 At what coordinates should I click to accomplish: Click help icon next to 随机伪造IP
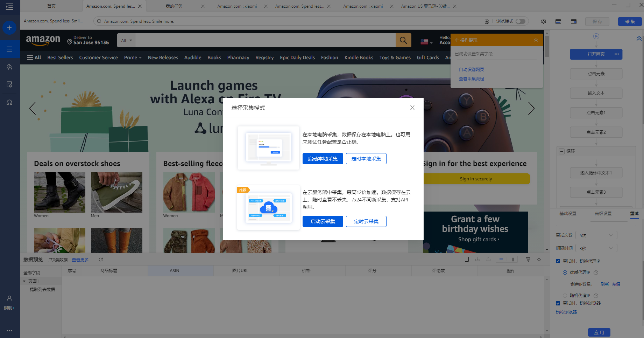596,296
